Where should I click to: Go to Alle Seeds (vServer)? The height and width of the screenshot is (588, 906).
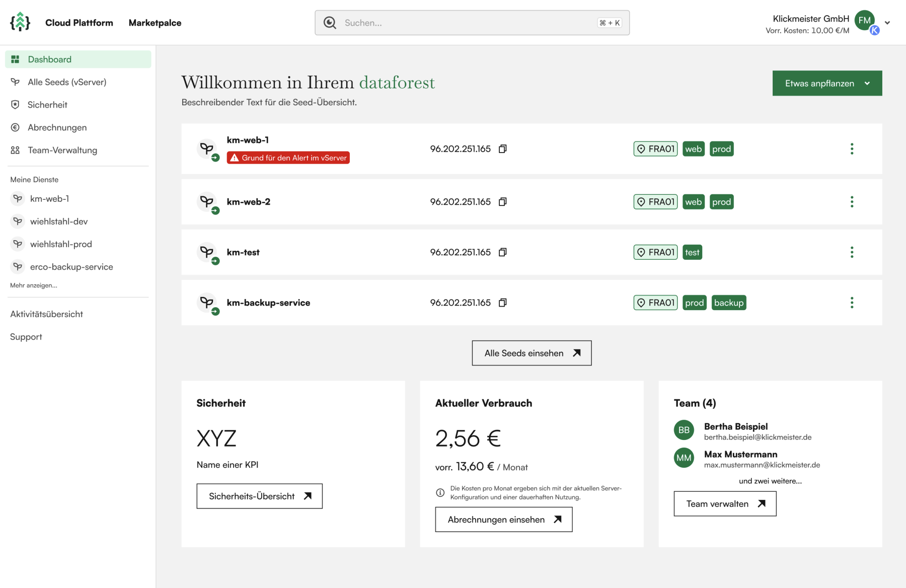click(x=67, y=82)
